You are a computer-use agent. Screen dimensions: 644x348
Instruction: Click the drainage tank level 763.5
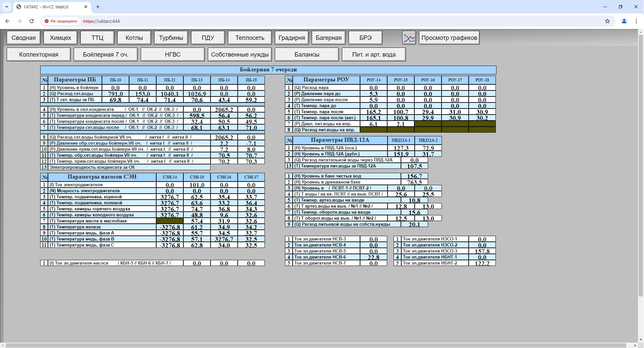point(414,182)
